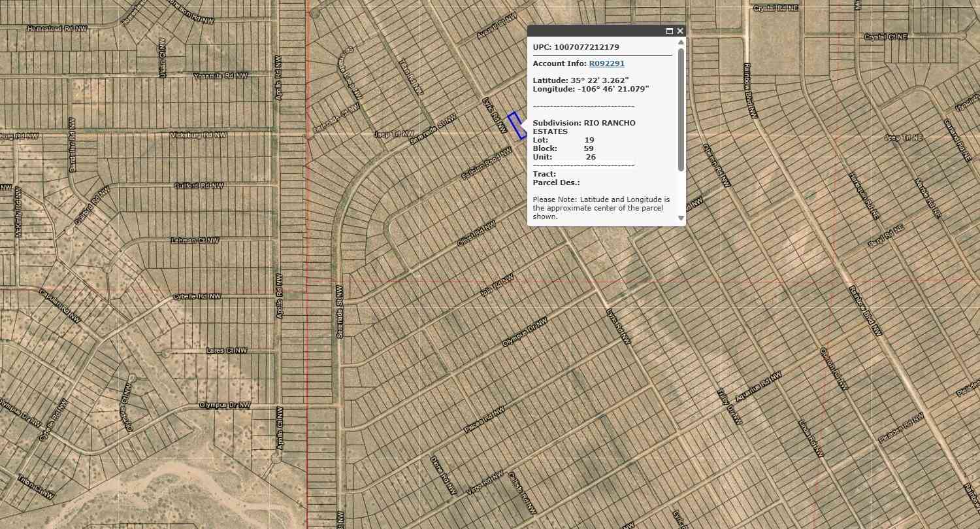Click the Lot: 19 row
The image size is (980, 529).
click(x=563, y=140)
